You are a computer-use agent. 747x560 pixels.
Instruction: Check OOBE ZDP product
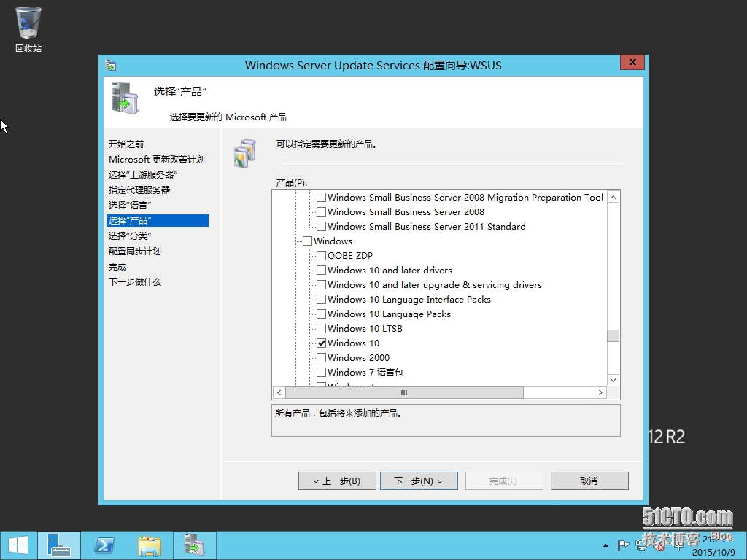(321, 256)
